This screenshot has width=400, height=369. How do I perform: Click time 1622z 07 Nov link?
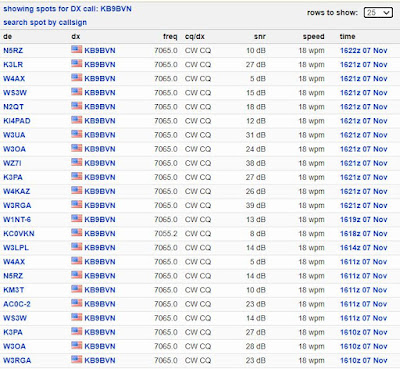pyautogui.click(x=364, y=51)
